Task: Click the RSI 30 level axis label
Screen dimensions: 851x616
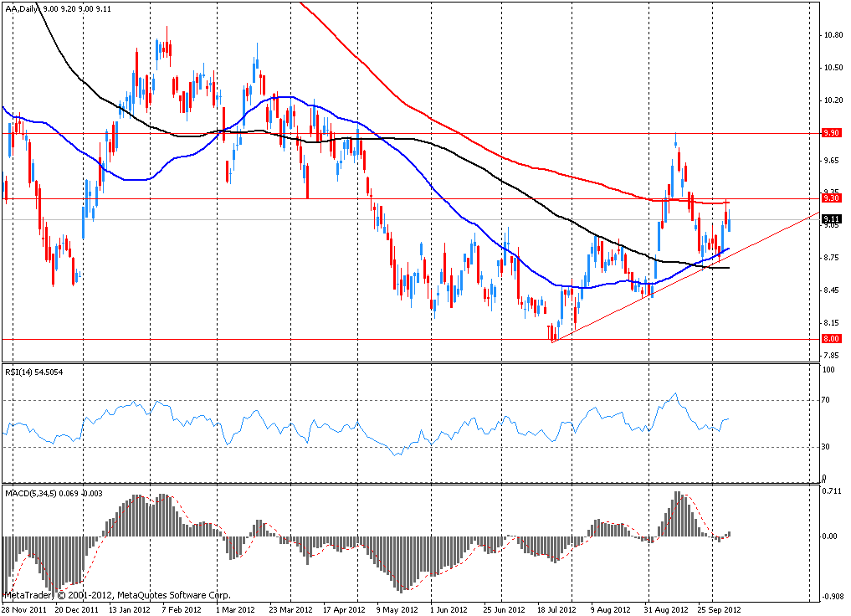Action: pos(828,447)
